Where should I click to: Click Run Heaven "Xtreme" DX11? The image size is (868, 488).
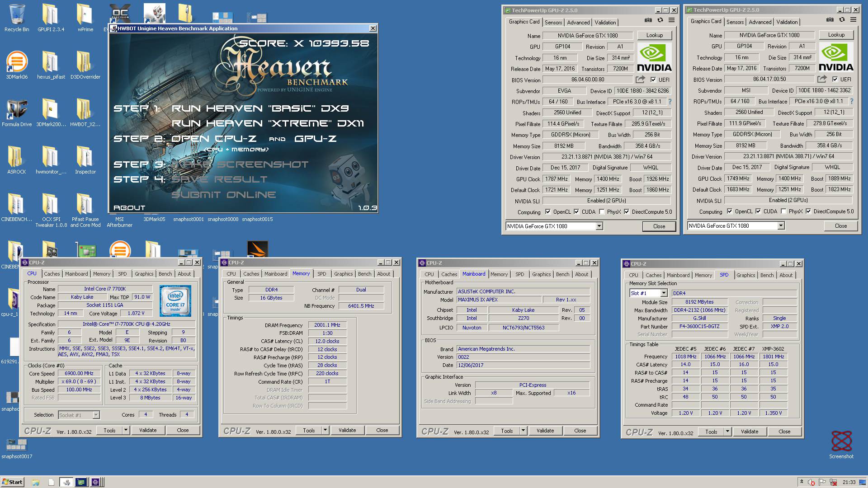(x=268, y=123)
